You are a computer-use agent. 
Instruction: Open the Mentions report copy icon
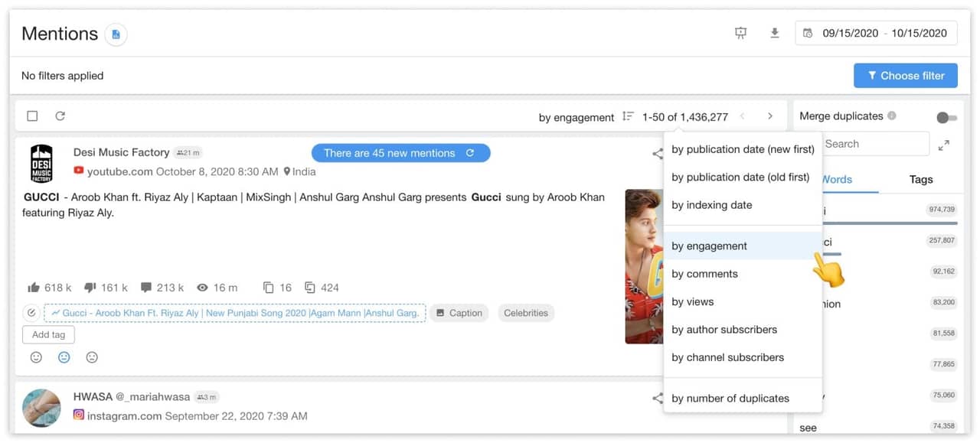coord(116,34)
